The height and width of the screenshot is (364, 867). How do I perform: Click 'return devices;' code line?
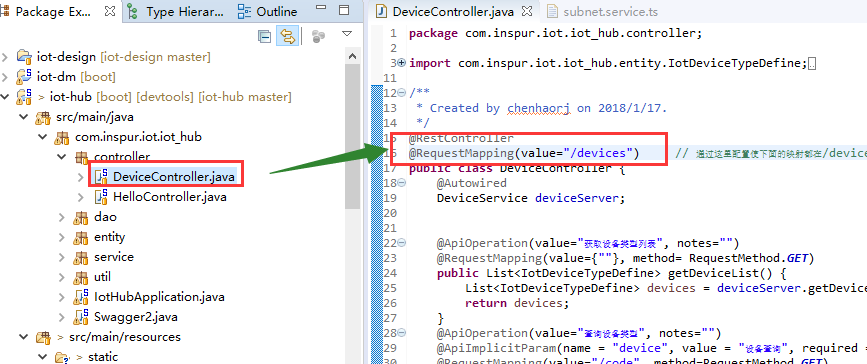coord(517,303)
